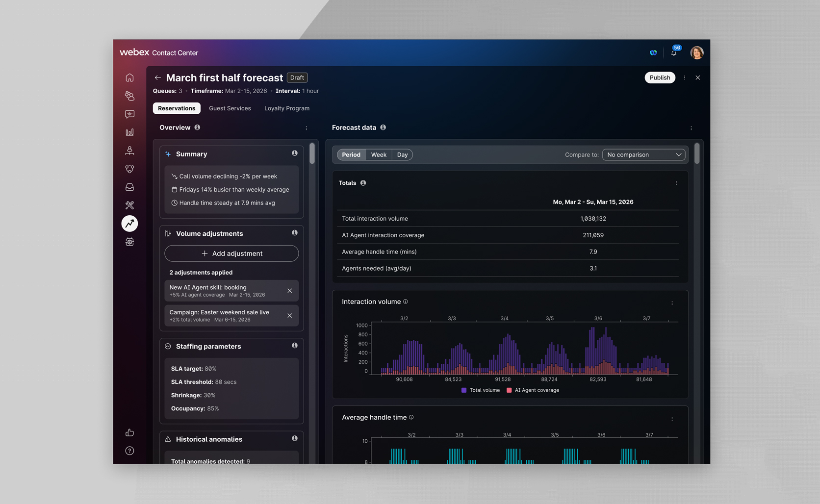
Task: Click the thumbs up feedback icon
Action: 129,432
